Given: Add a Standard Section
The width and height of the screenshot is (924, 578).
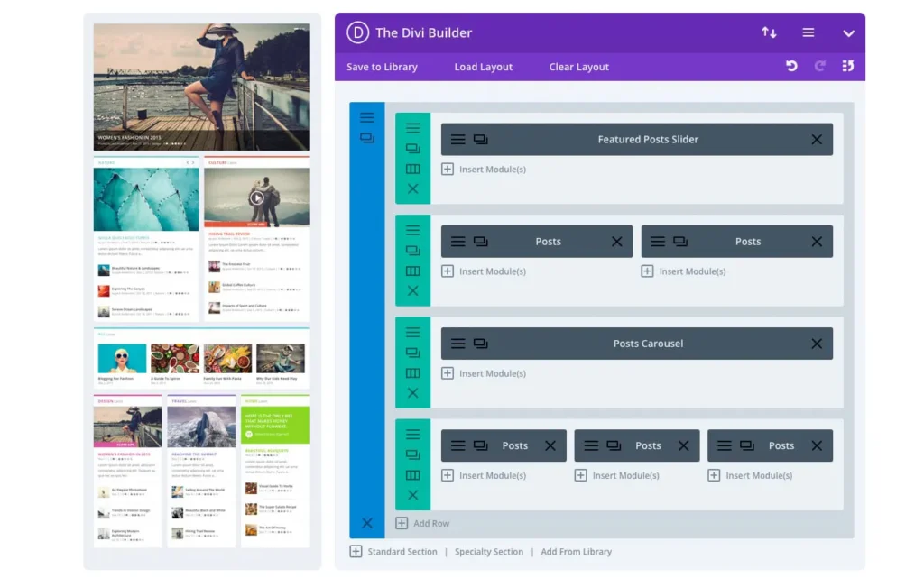Looking at the screenshot, I should [x=393, y=552].
